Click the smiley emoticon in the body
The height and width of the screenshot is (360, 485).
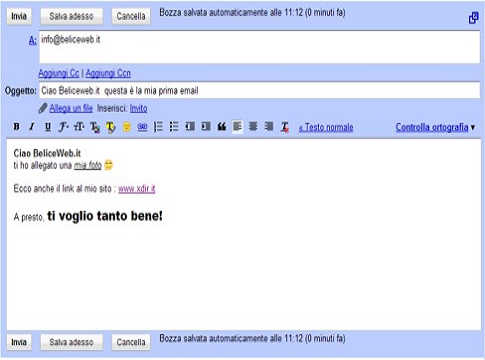pyautogui.click(x=109, y=165)
